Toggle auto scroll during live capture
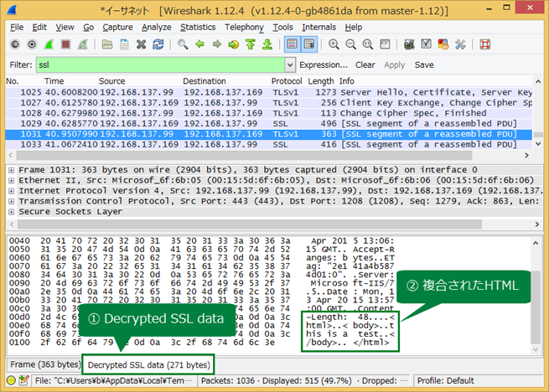The width and height of the screenshot is (549, 392). pos(309,44)
